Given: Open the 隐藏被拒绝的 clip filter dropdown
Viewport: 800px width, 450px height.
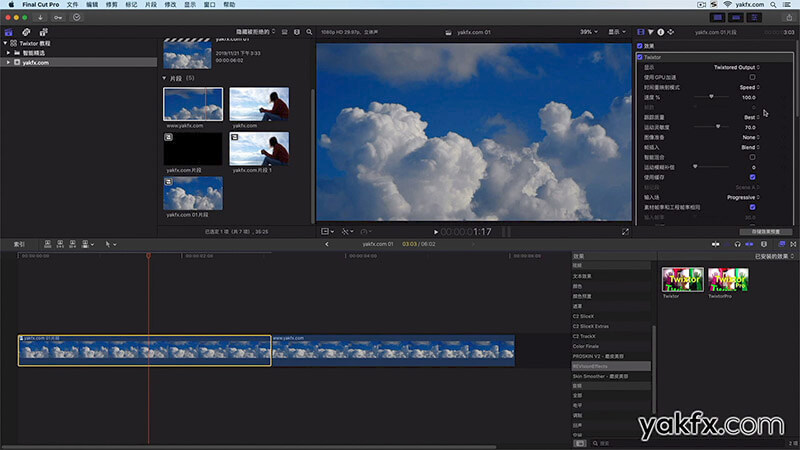Looking at the screenshot, I should [x=255, y=32].
